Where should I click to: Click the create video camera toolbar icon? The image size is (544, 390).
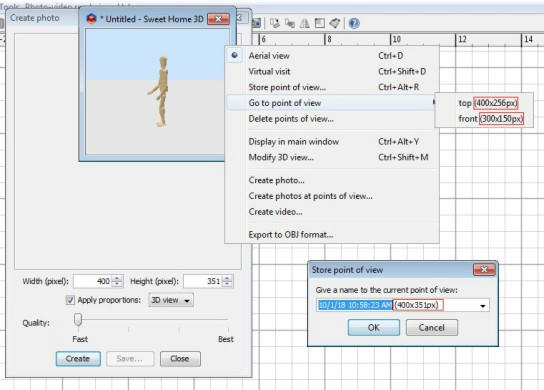point(289,23)
